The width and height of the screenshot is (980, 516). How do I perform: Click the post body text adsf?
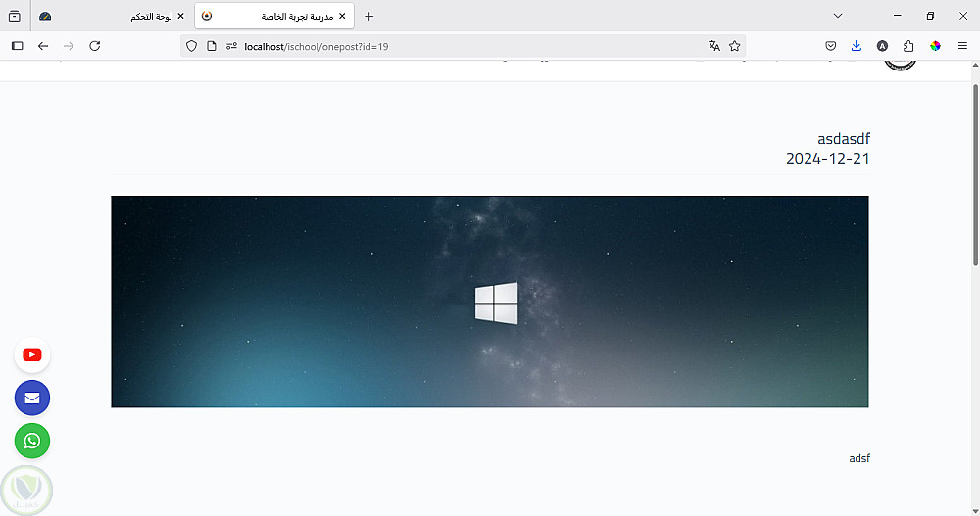click(x=859, y=458)
